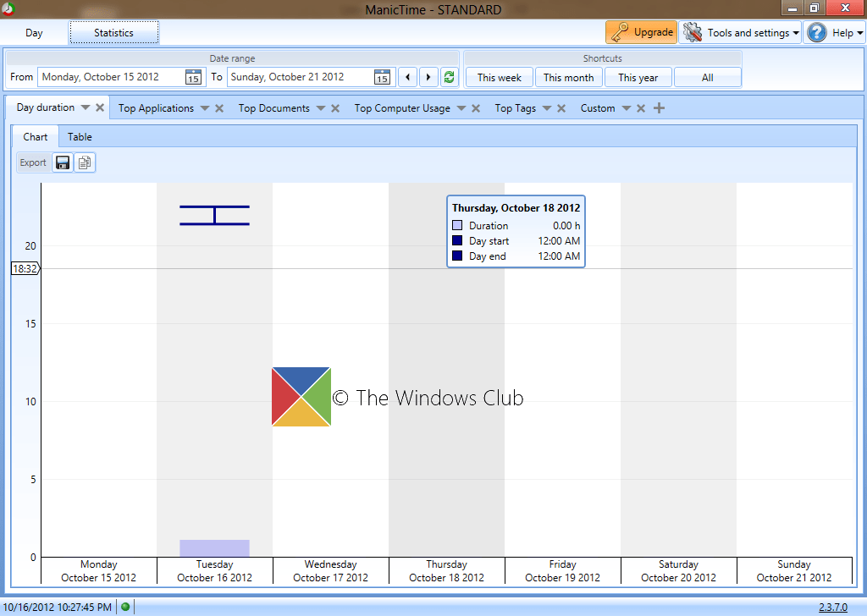
Task: Refresh the date range with the green refresh icon
Action: tap(449, 77)
